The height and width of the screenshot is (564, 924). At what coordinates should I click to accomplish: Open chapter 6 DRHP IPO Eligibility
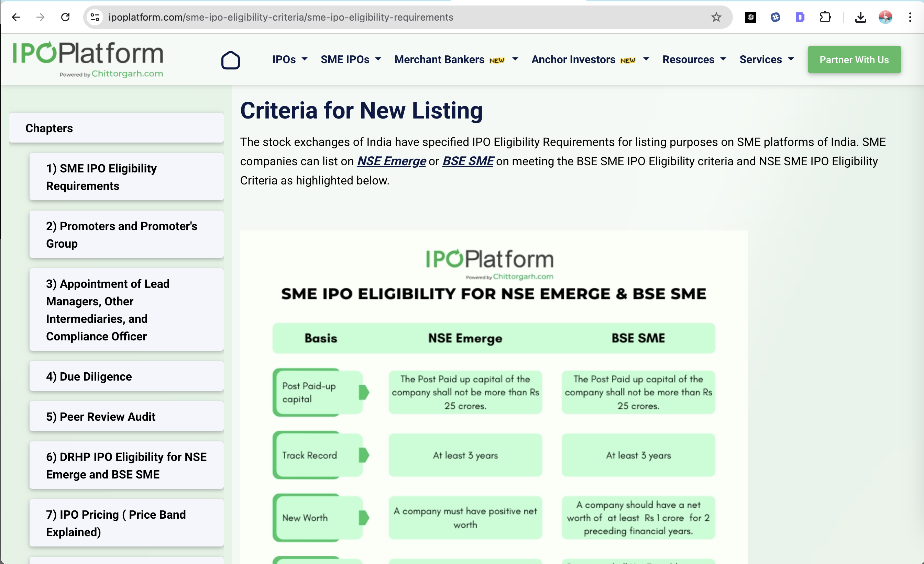point(126,465)
